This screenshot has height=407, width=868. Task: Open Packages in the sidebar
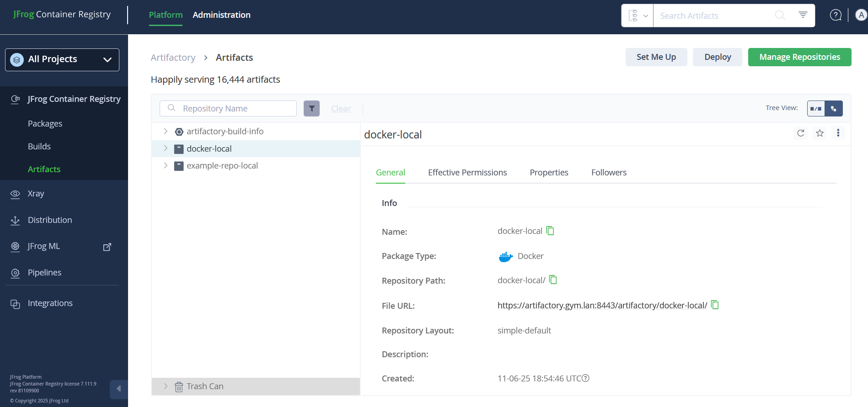click(45, 124)
